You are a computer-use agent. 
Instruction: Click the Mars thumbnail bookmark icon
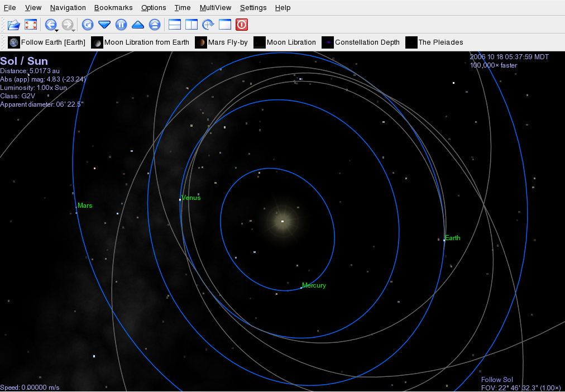(x=201, y=42)
